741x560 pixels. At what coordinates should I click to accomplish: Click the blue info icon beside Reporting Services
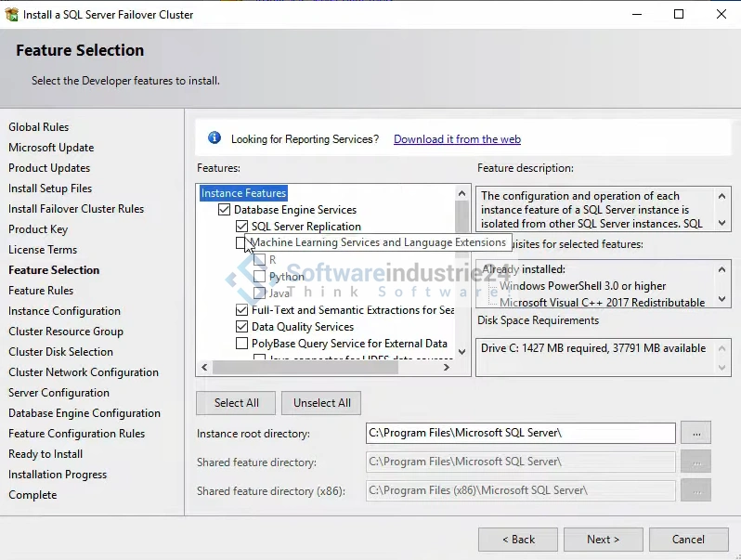point(214,138)
